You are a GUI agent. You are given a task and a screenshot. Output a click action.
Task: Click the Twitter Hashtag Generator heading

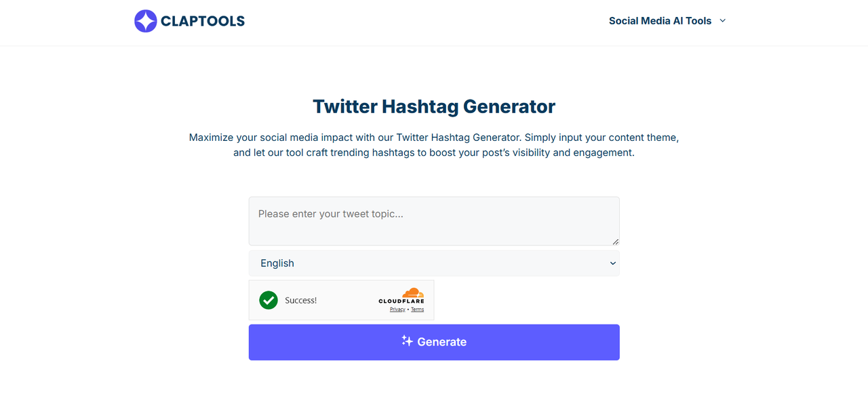coord(434,106)
